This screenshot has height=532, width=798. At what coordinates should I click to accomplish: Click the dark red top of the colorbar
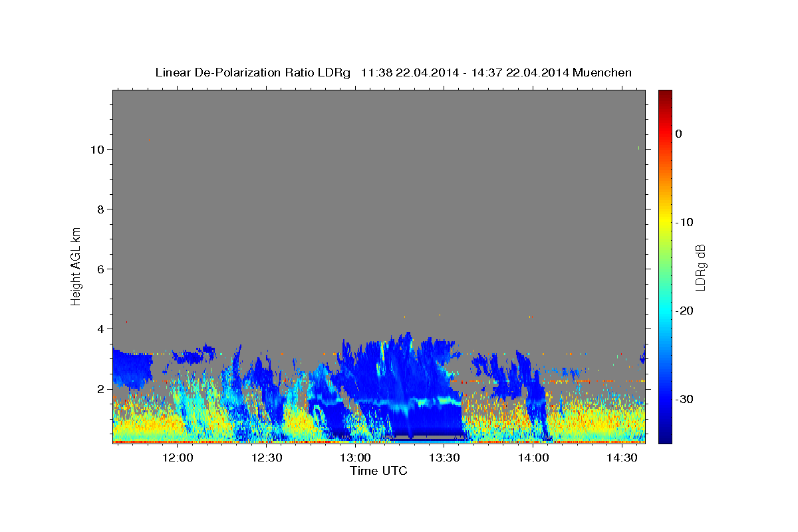point(665,94)
